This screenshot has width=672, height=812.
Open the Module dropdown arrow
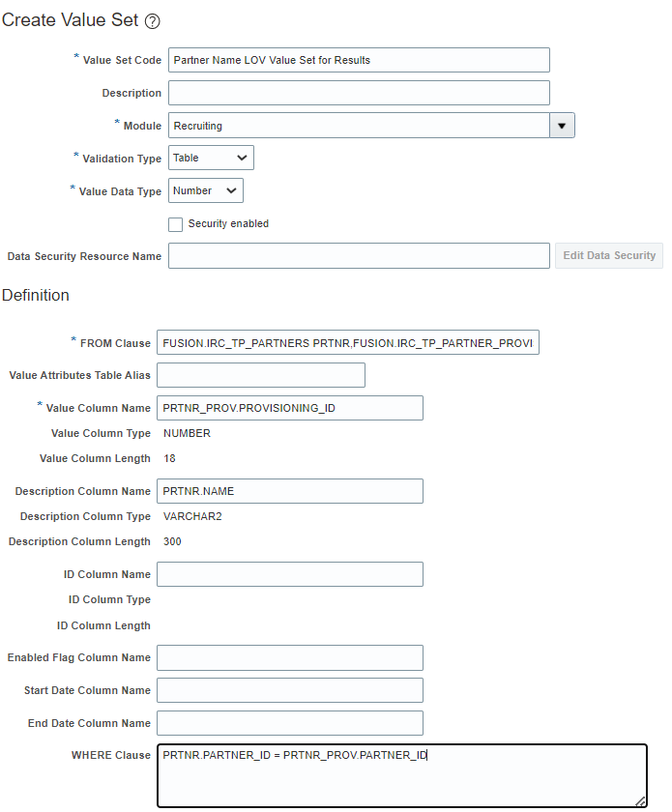tap(562, 126)
